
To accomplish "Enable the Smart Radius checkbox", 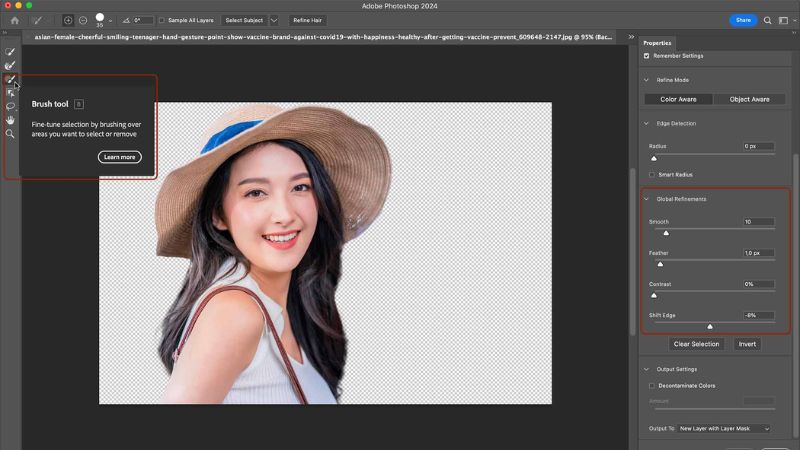I will tap(652, 174).
